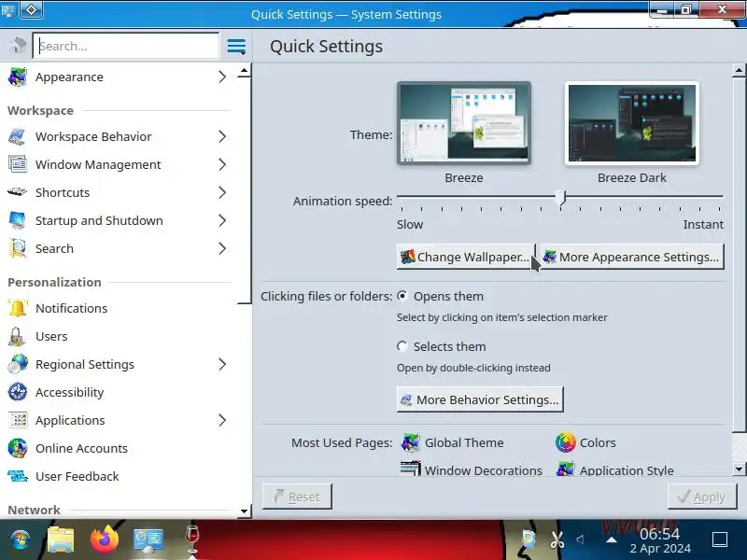Open the Shortcuts settings entry
The image size is (747, 560).
pos(119,192)
